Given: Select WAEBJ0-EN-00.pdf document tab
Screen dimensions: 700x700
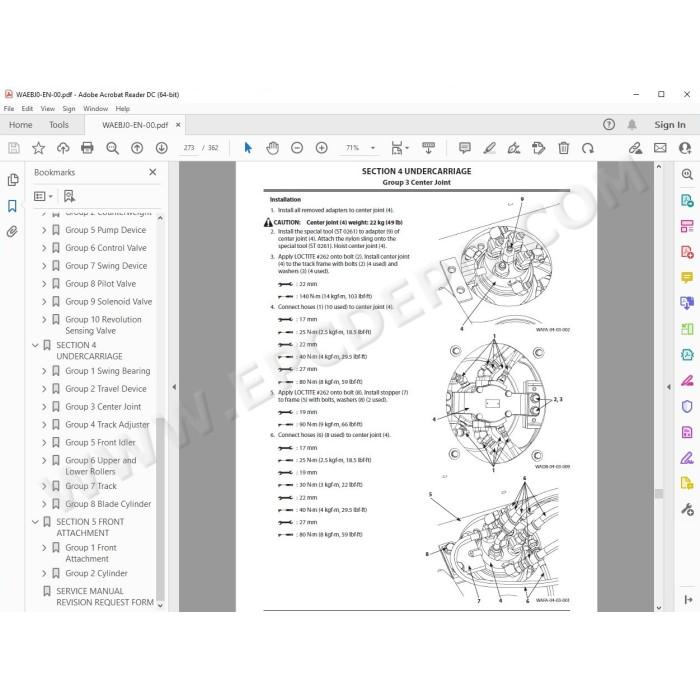Looking at the screenshot, I should pos(135,125).
